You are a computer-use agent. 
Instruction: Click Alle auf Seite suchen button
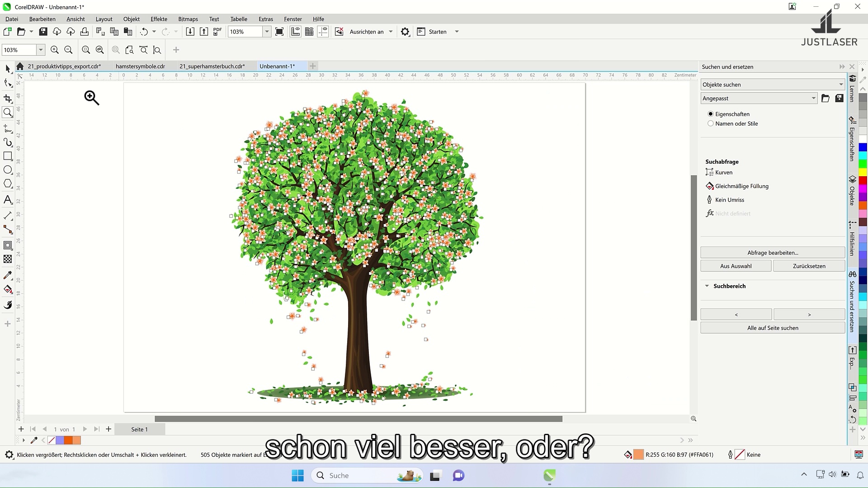point(772,328)
